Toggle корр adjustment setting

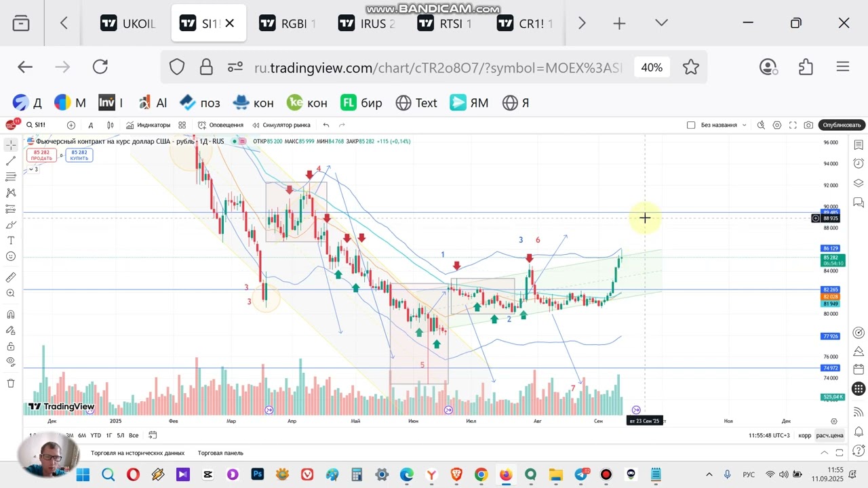804,435
